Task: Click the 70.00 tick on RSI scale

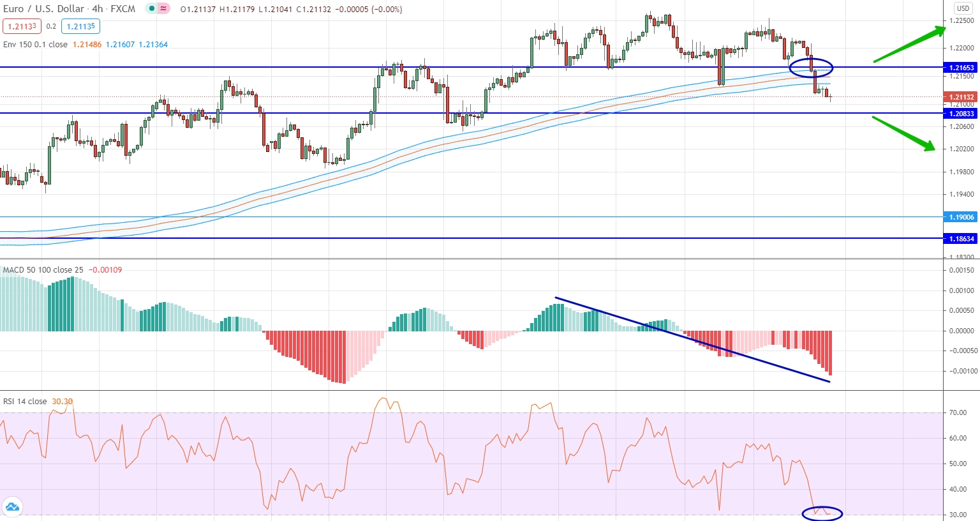Action: coord(958,412)
